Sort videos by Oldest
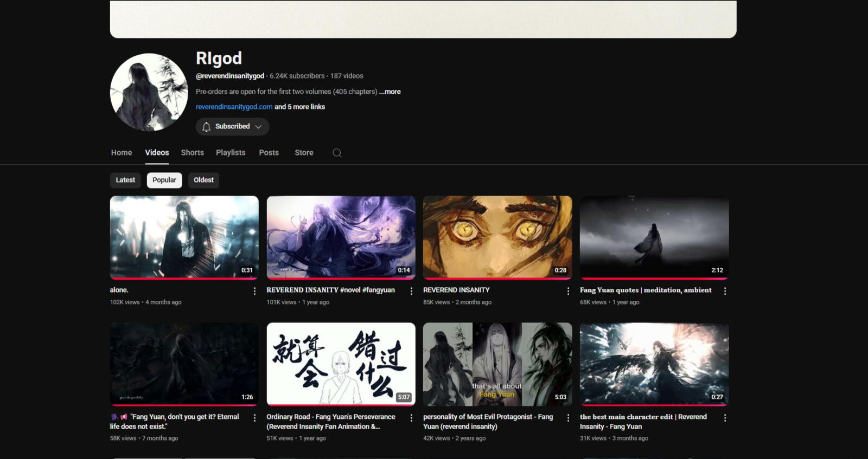Viewport: 868px width, 459px height. pos(203,180)
